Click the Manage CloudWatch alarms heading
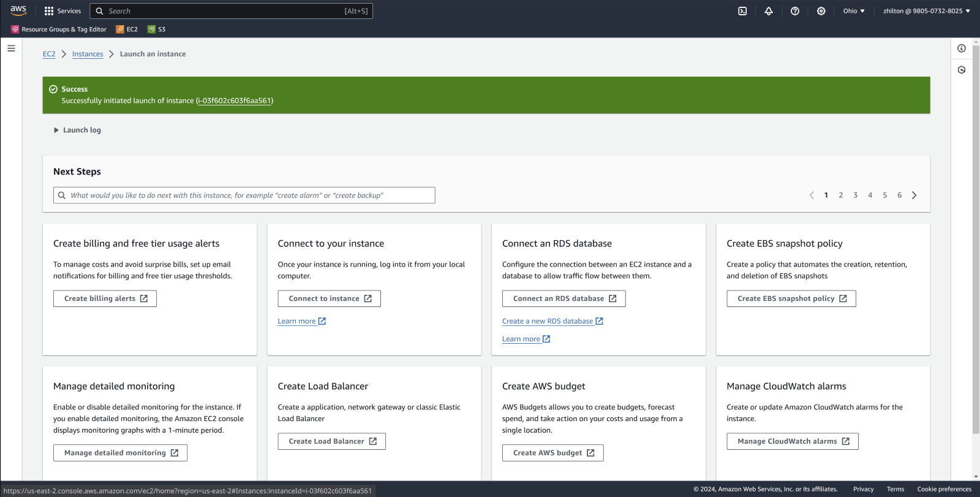 point(786,386)
